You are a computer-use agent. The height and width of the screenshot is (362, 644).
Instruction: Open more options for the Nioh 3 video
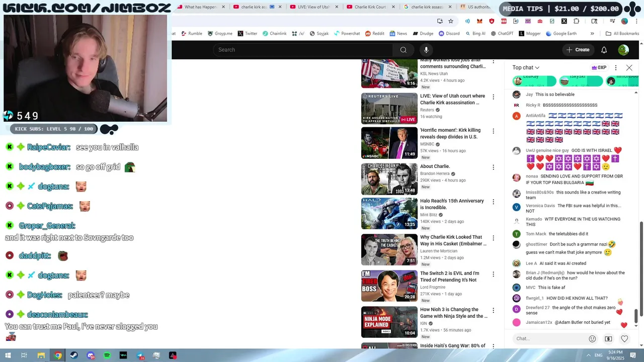tap(493, 310)
